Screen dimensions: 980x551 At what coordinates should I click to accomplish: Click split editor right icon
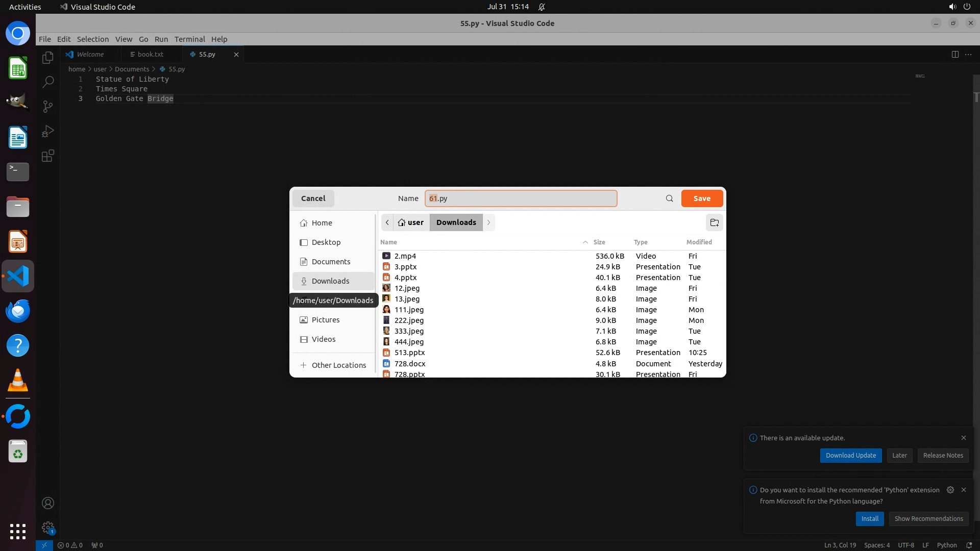point(954,54)
